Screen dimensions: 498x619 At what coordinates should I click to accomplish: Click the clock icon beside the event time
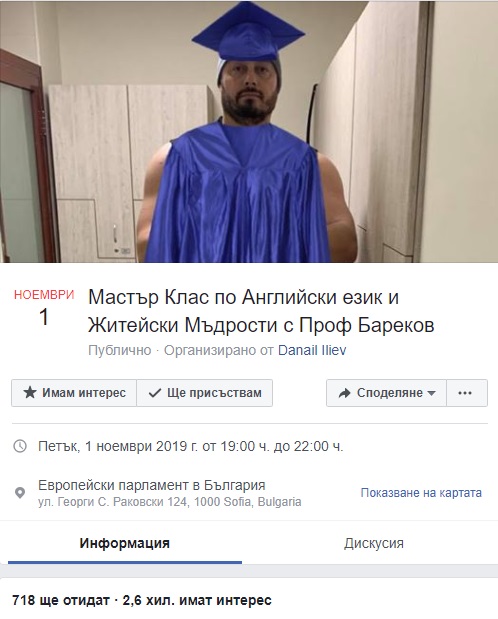[20, 446]
